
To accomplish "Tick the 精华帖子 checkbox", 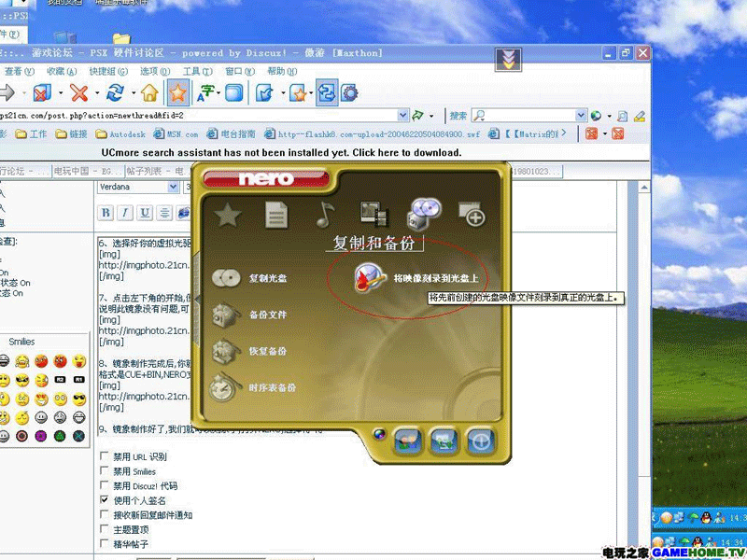I will pyautogui.click(x=104, y=543).
